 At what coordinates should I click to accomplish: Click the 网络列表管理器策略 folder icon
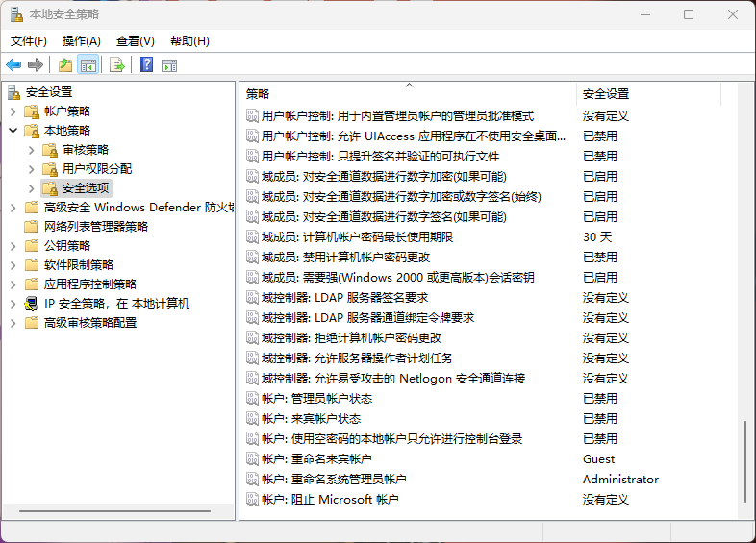click(32, 227)
